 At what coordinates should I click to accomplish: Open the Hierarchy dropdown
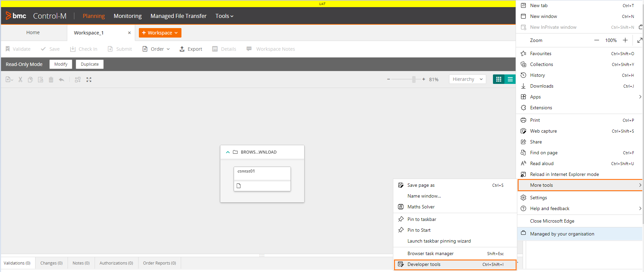pos(468,79)
